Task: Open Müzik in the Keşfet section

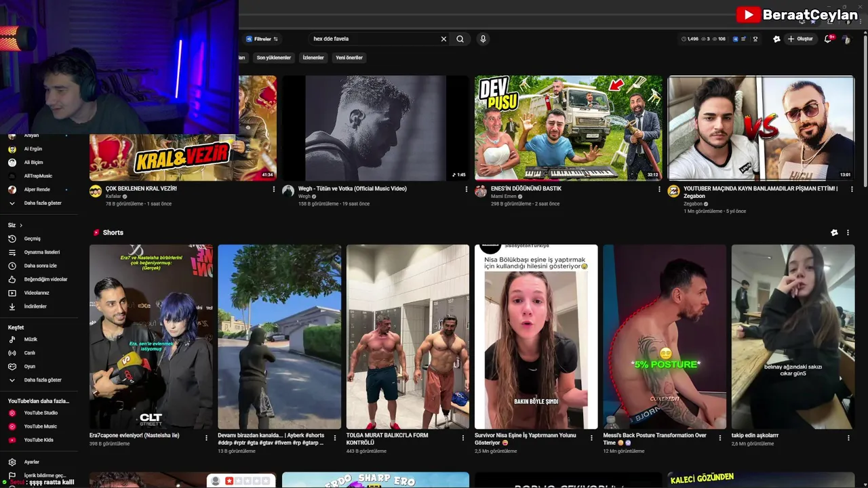Action: [31, 339]
